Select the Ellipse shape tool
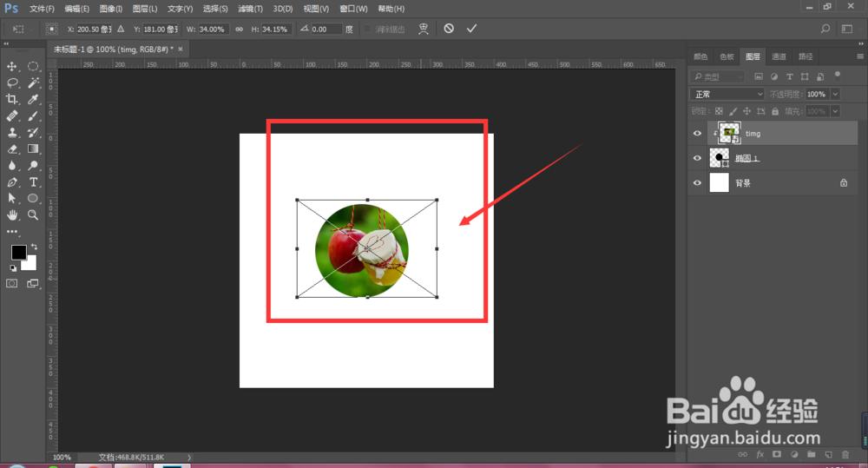The height and width of the screenshot is (468, 868). tap(33, 198)
